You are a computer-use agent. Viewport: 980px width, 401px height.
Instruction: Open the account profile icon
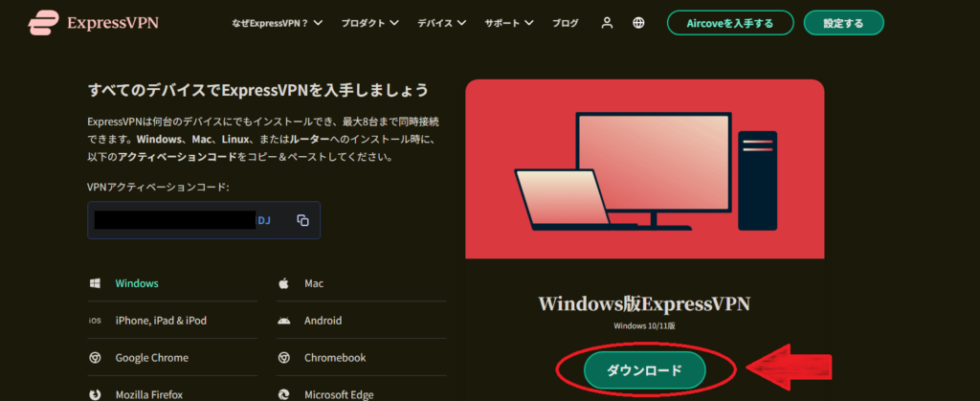[606, 23]
